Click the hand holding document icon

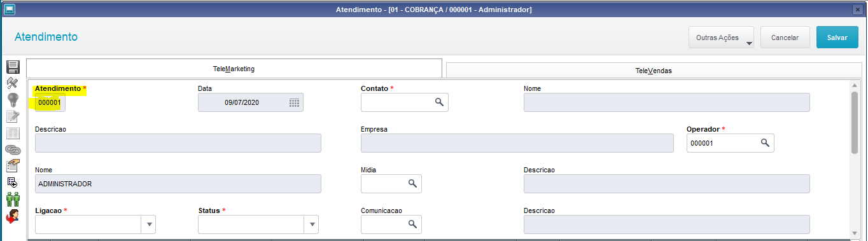pos(13,166)
